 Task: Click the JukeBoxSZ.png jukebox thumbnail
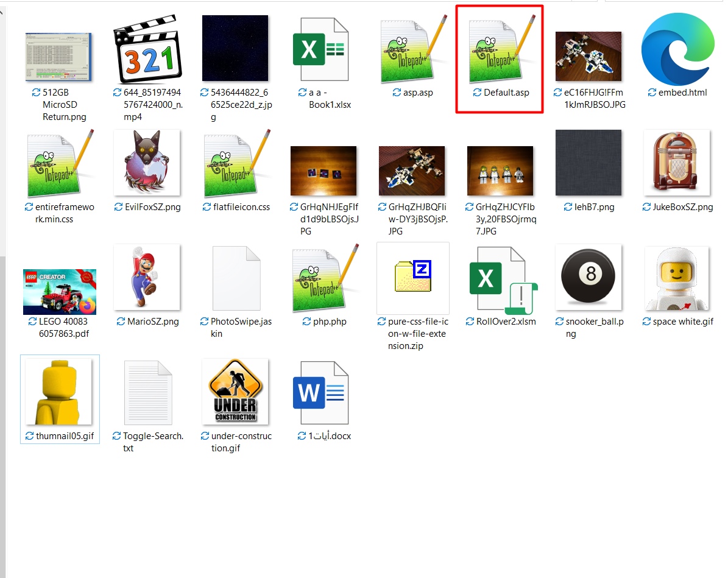click(677, 163)
